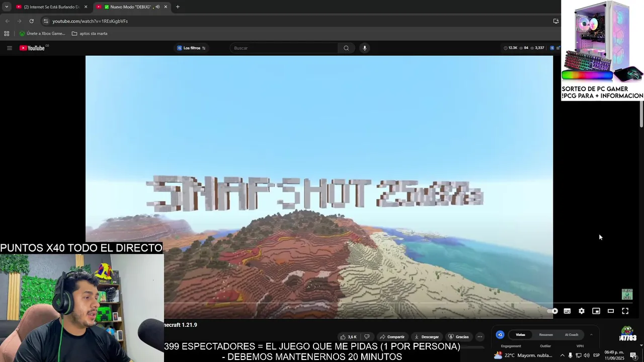The width and height of the screenshot is (644, 362).
Task: Click the cast/install icon in address bar
Action: coord(556,21)
